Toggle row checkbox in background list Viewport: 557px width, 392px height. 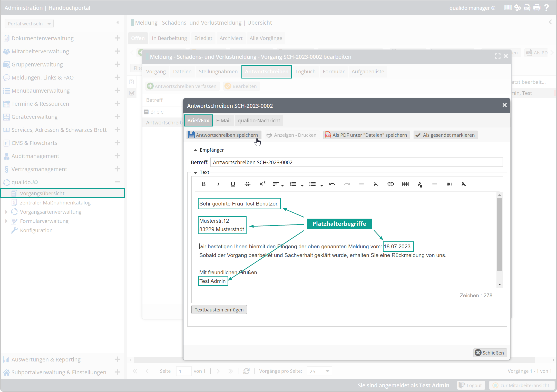tap(132, 93)
